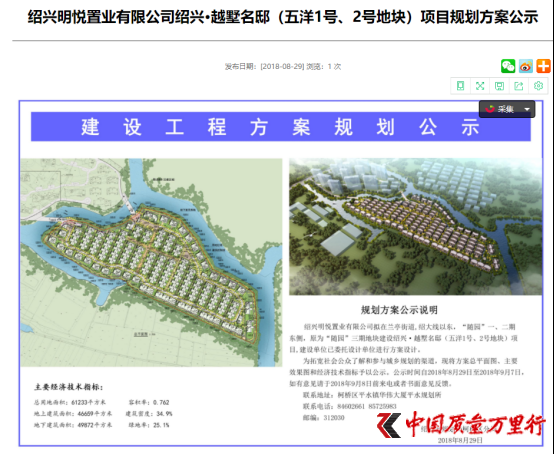The width and height of the screenshot is (554, 454).
Task: Click the green mobile view icon
Action: tap(460, 86)
